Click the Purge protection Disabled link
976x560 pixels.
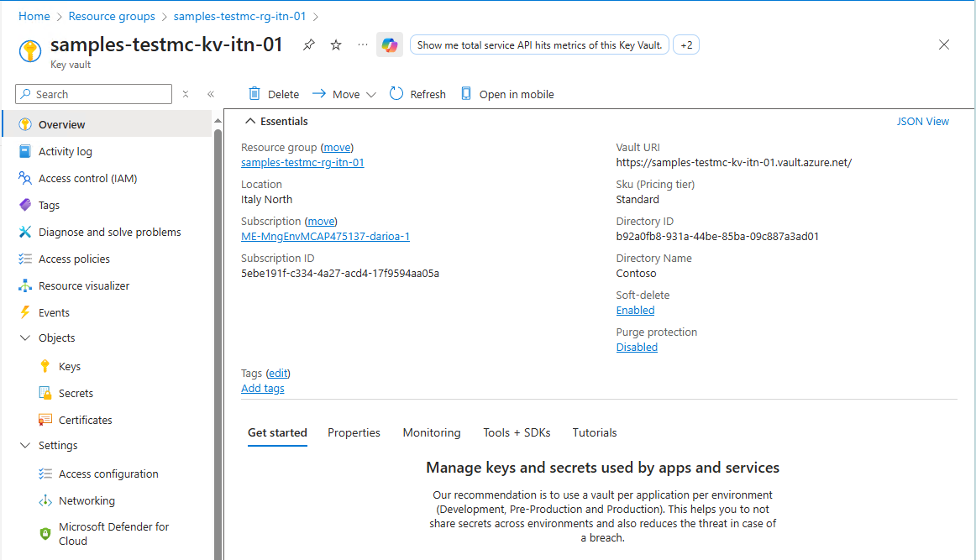[637, 347]
